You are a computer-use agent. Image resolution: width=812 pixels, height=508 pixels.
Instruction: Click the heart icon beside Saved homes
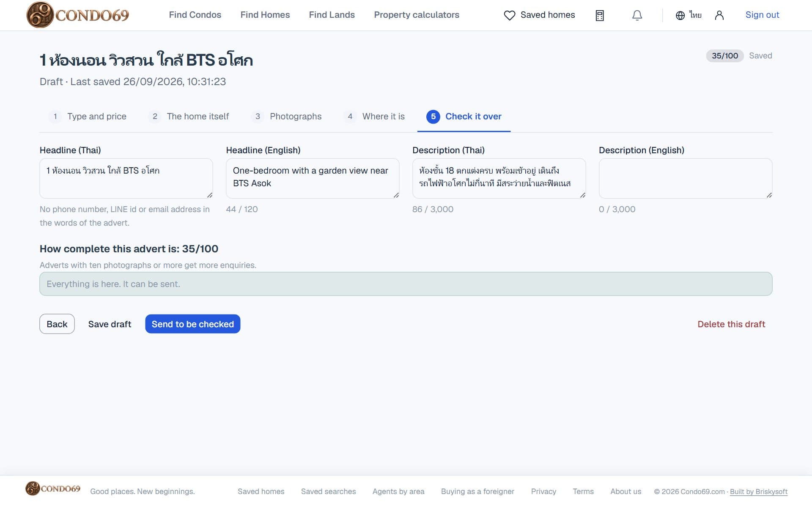(x=510, y=15)
